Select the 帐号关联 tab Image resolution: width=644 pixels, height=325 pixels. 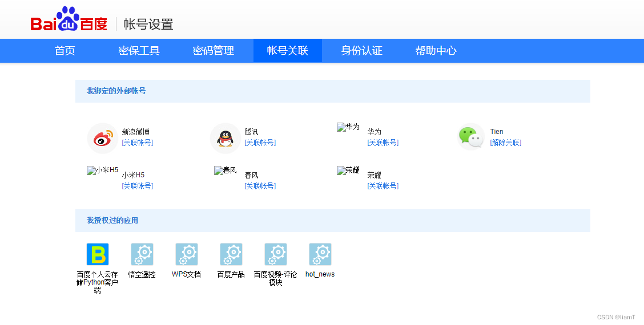(x=288, y=51)
